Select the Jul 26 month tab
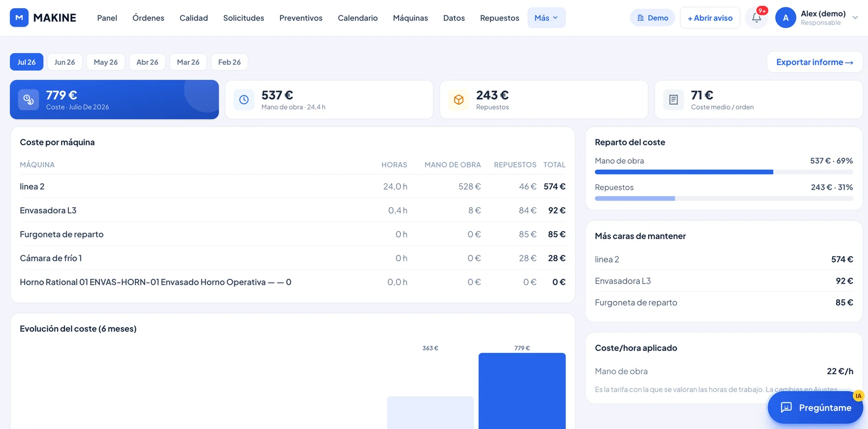Screen dimensions: 868x429 pos(27,62)
